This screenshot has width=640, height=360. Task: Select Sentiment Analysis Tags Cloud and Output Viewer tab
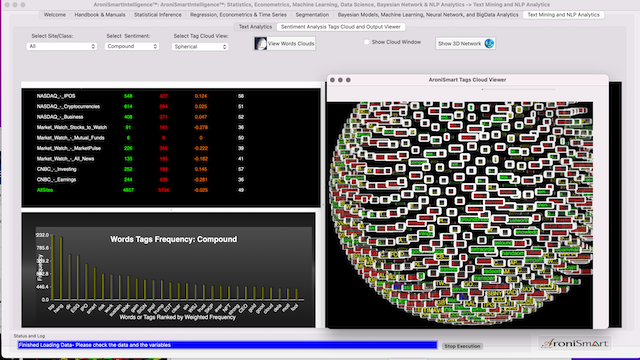pyautogui.click(x=340, y=27)
